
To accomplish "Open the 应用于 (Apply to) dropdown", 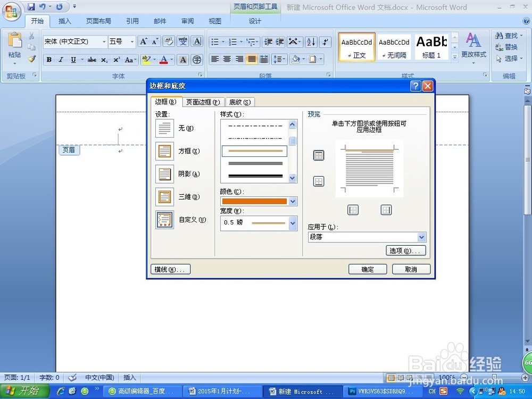I will pyautogui.click(x=421, y=237).
